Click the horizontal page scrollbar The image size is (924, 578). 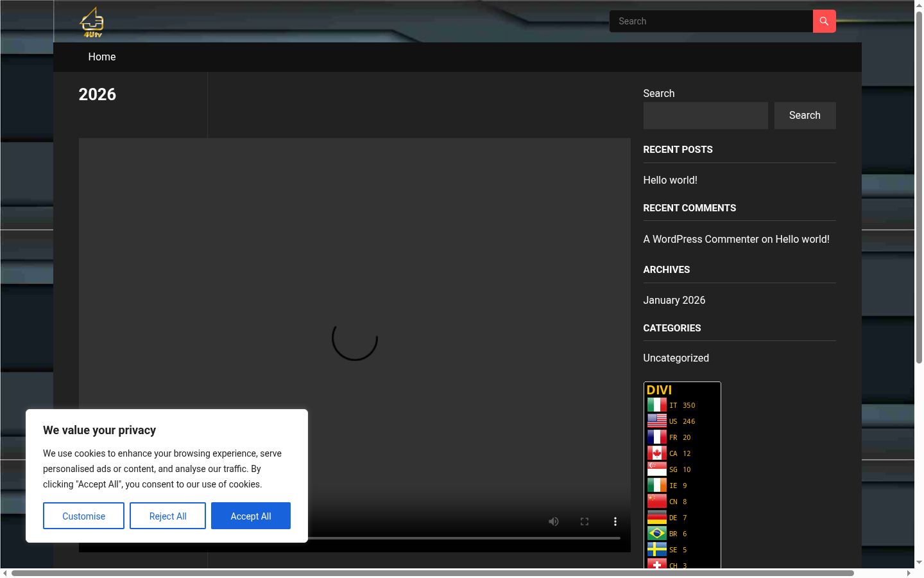432,573
